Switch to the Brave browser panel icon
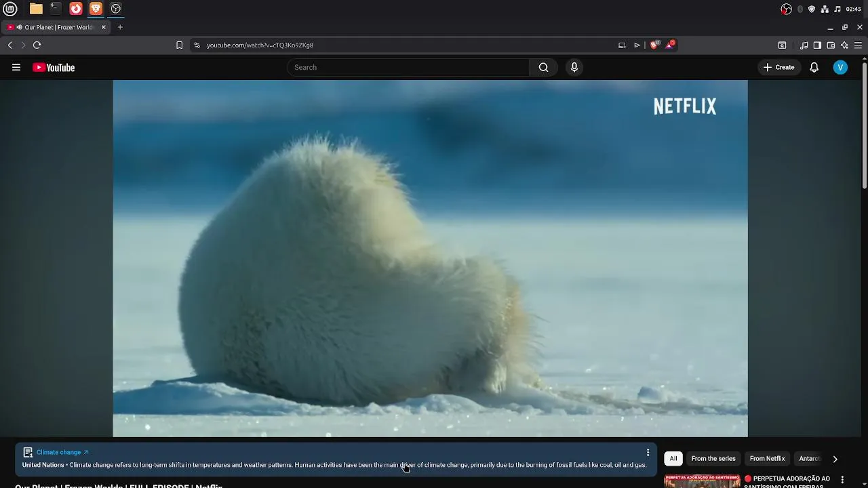868x488 pixels. 96,9
